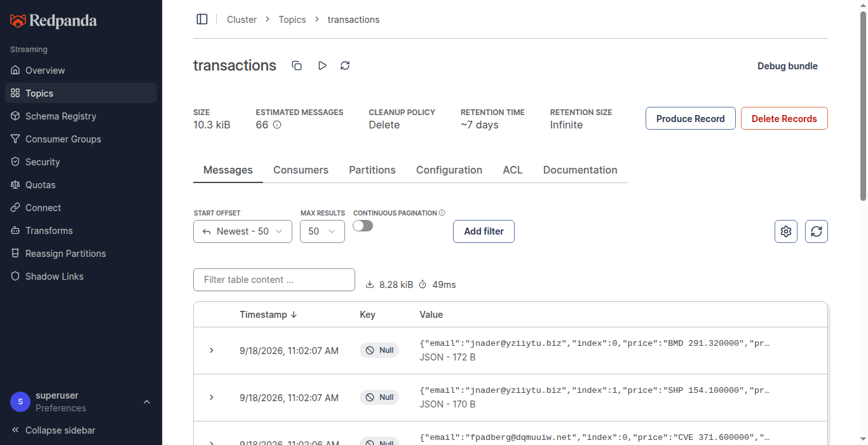The width and height of the screenshot is (868, 445).
Task: Toggle the sidebar panel icon
Action: click(202, 19)
